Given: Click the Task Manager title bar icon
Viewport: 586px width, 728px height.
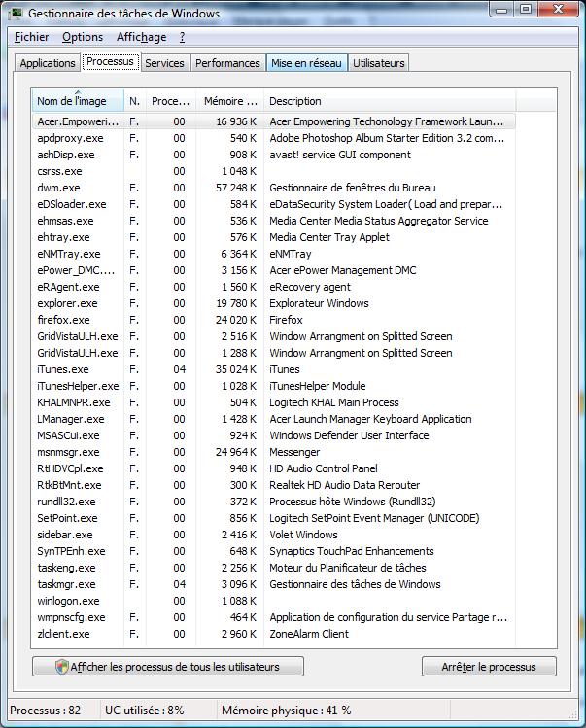Looking at the screenshot, I should [x=17, y=14].
